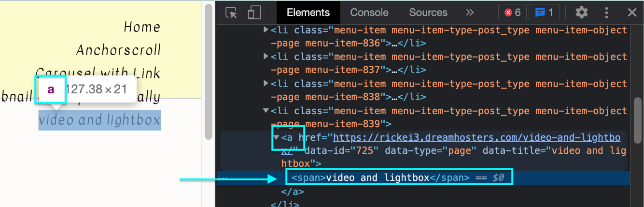The height and width of the screenshot is (207, 644).
Task: Expand the menu-item-836 li node
Action: click(x=266, y=30)
